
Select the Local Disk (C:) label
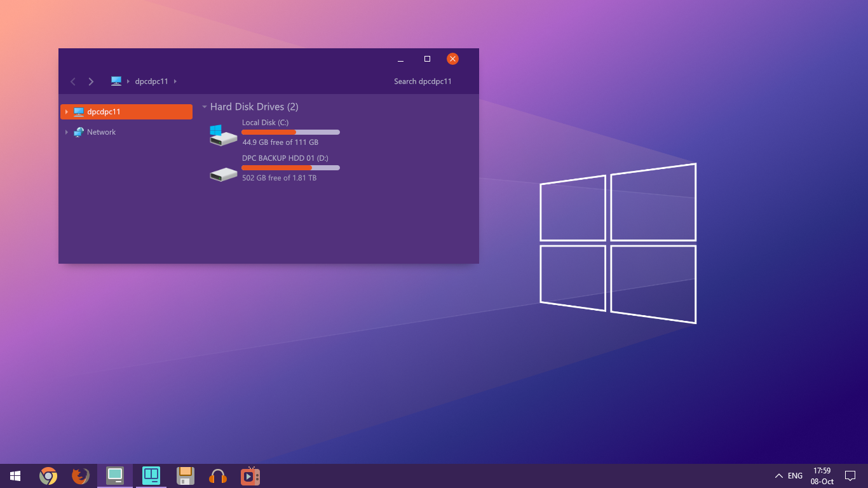(265, 123)
